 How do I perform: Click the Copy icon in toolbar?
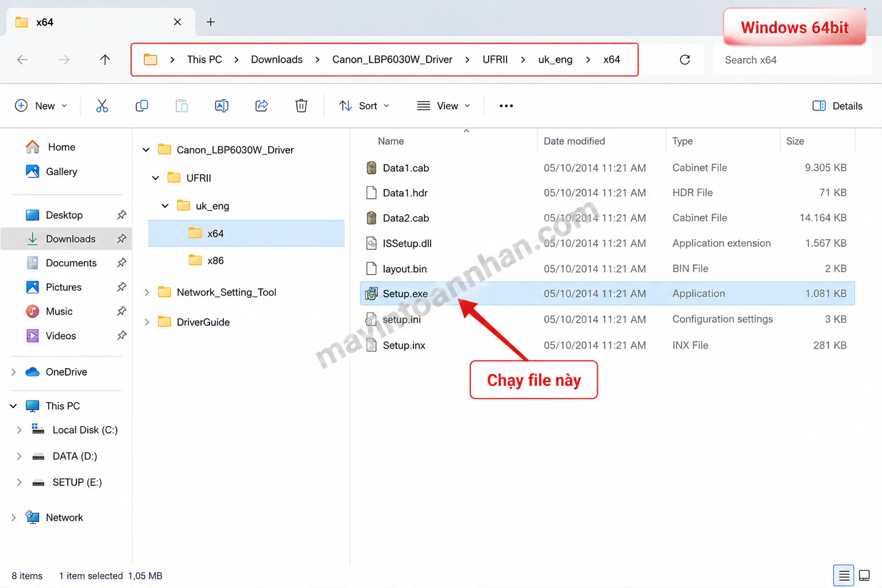142,106
